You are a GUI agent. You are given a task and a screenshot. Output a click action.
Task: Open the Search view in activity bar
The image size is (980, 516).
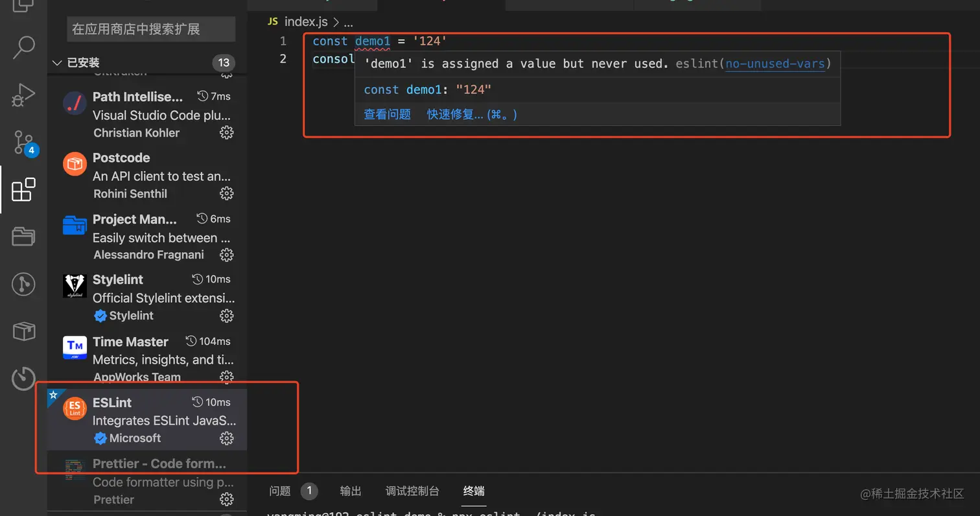click(24, 47)
